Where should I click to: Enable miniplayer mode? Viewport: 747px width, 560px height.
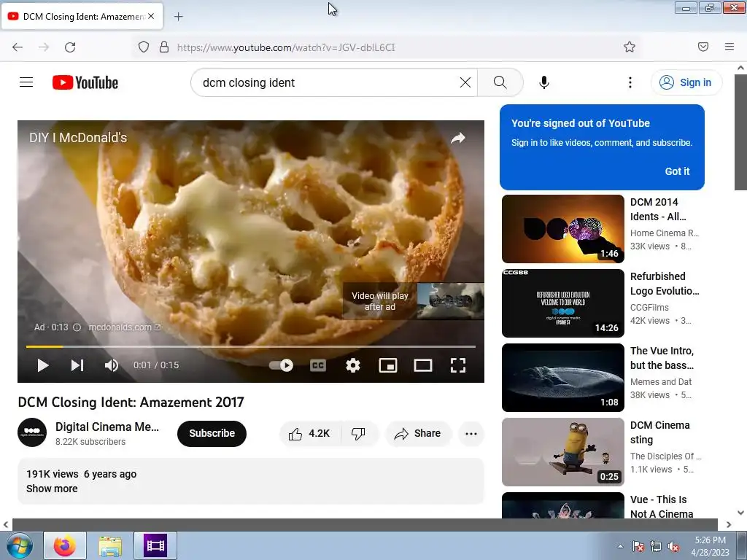388,365
